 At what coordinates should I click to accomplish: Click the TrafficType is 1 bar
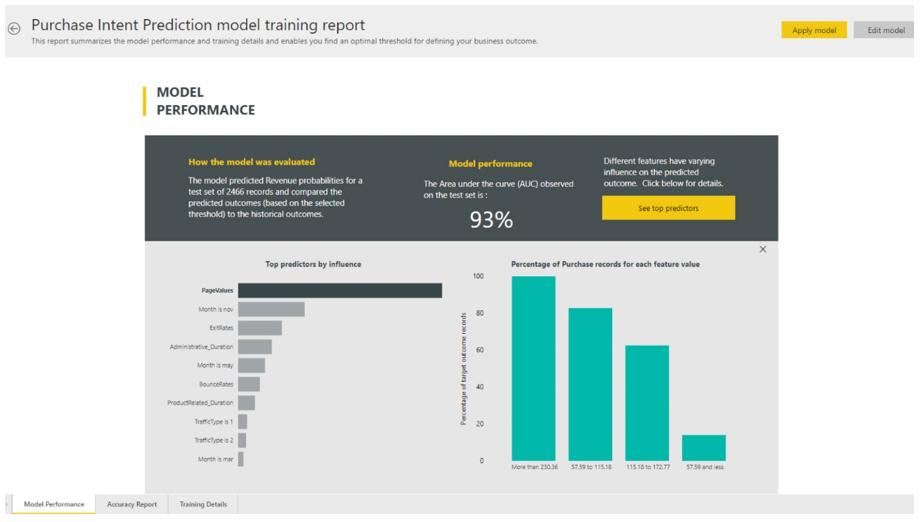[x=242, y=422]
